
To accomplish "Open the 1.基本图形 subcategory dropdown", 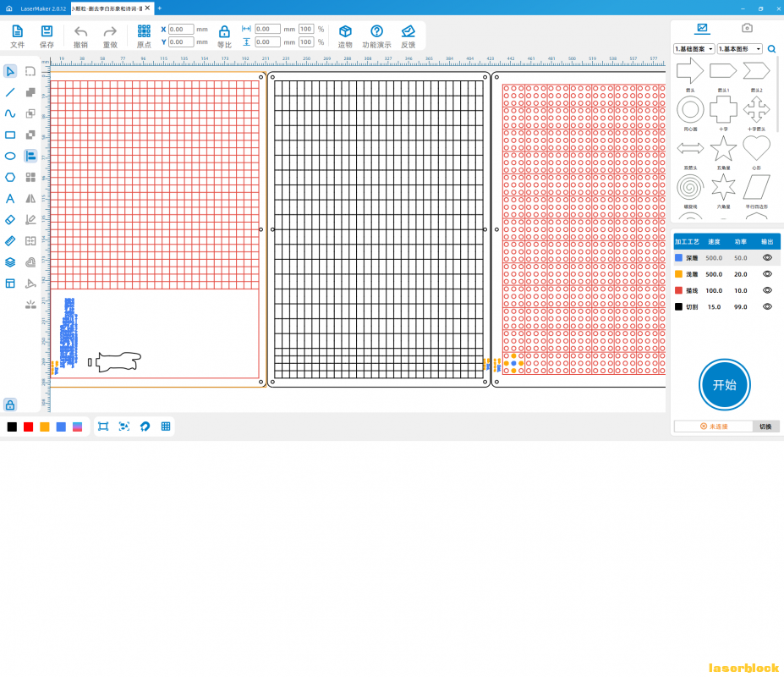I will pos(740,49).
